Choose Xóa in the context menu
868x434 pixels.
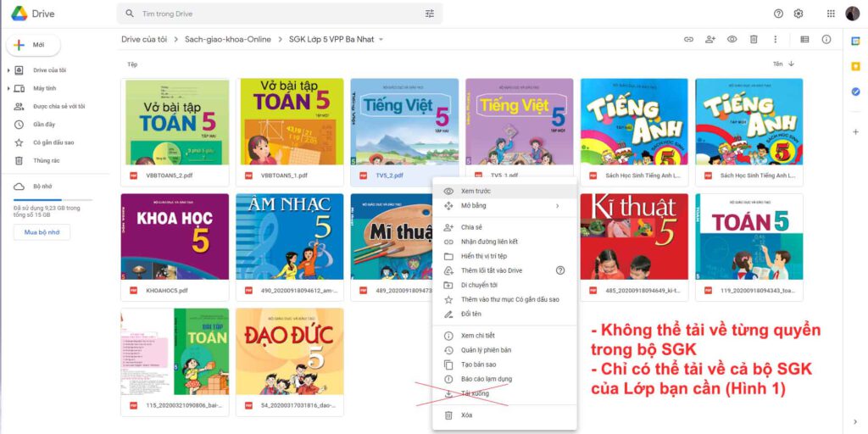504,415
